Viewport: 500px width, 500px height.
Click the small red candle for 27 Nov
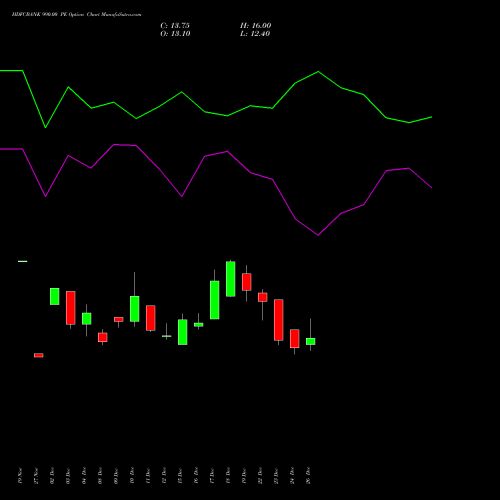click(39, 355)
